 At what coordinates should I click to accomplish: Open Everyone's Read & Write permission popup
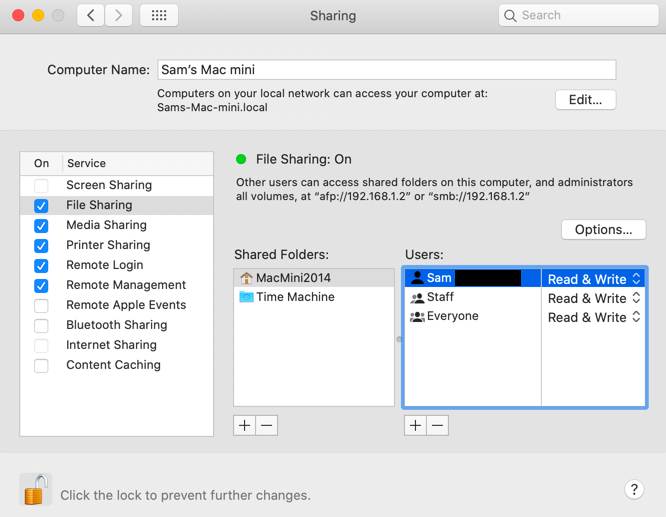[x=593, y=317]
